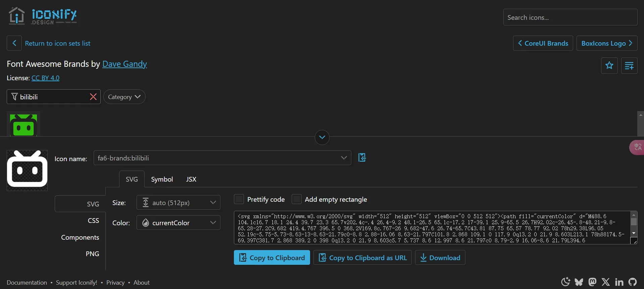Click the code area scrollbar down arrow
The height and width of the screenshot is (289, 644).
point(634,233)
